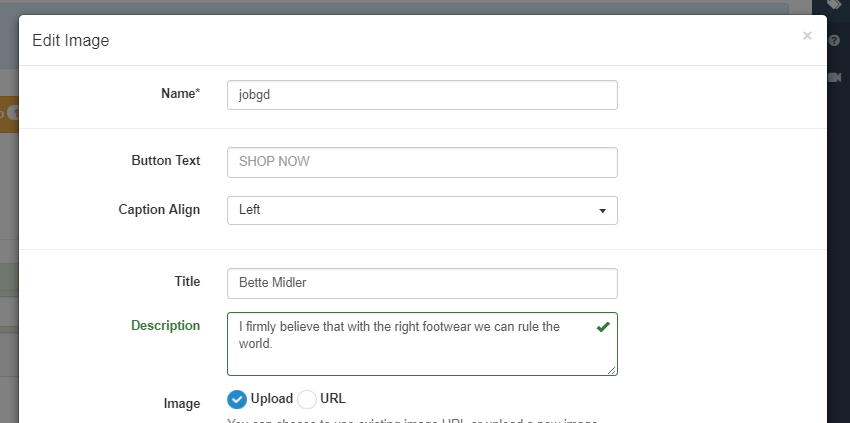Click the tags icon in the right sidebar
This screenshot has height=423, width=850.
pos(834,5)
